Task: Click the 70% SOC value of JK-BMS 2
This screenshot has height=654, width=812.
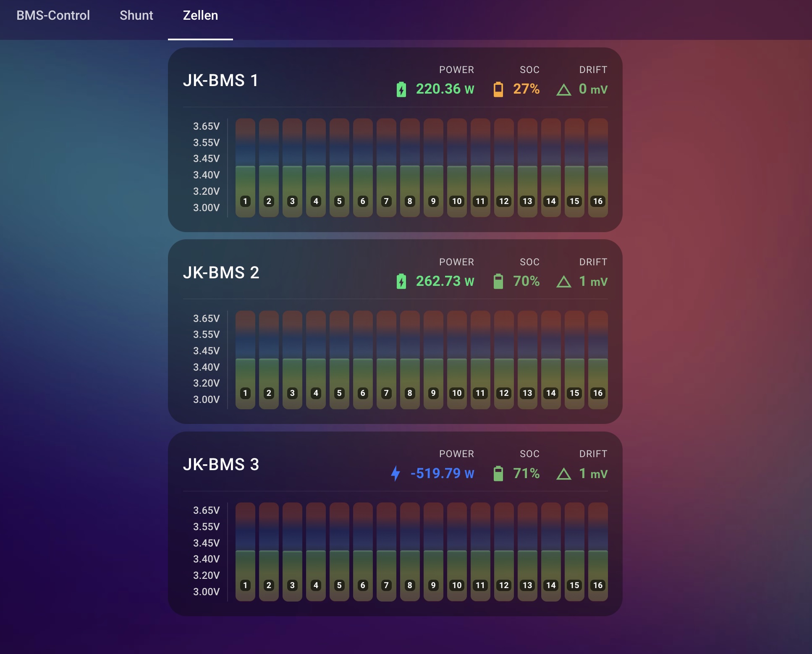Action: point(526,281)
